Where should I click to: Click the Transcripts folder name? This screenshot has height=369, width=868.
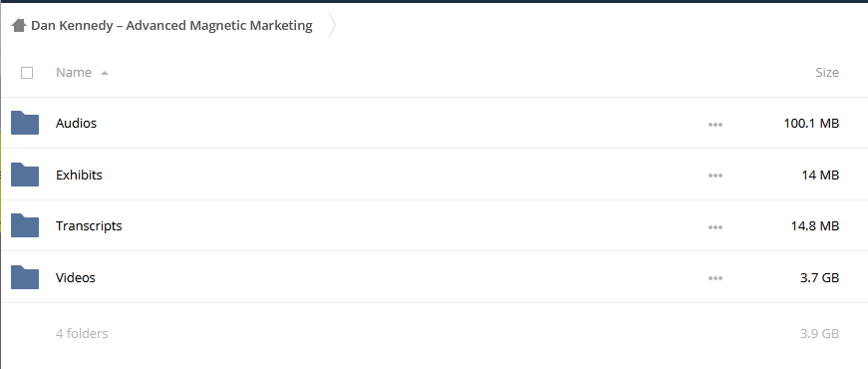89,226
